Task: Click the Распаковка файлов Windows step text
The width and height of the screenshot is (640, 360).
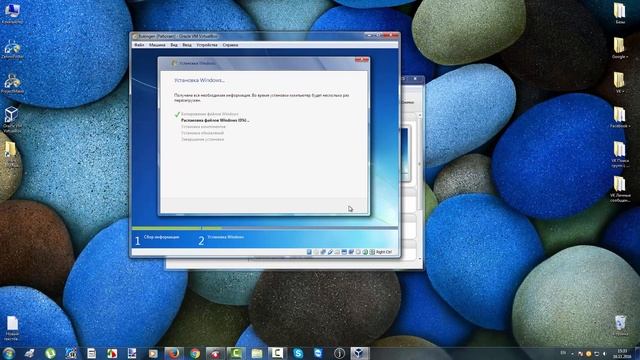Action: click(215, 120)
